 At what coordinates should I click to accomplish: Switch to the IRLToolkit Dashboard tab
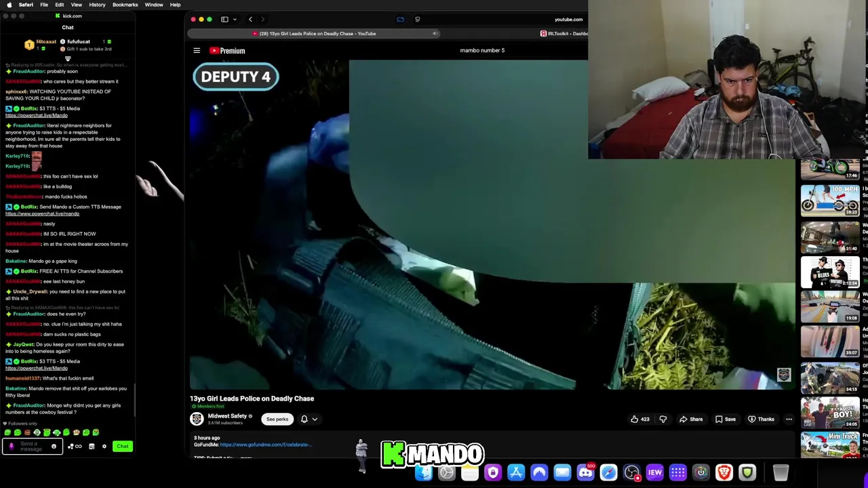point(564,33)
